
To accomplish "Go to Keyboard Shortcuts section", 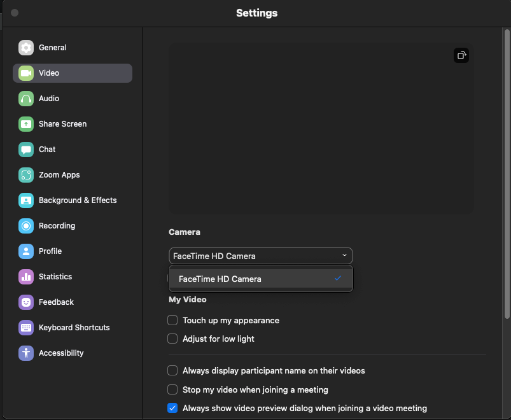I will pyautogui.click(x=74, y=328).
